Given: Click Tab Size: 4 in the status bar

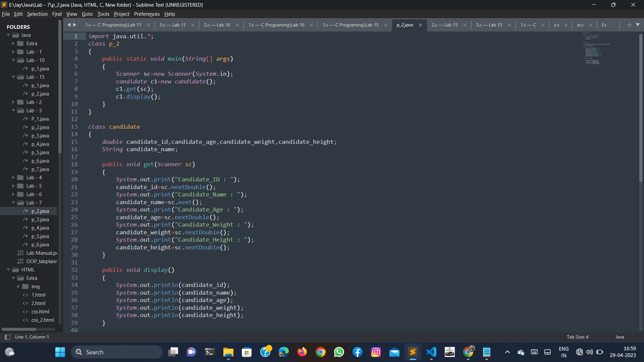Looking at the screenshot, I should click(x=577, y=337).
